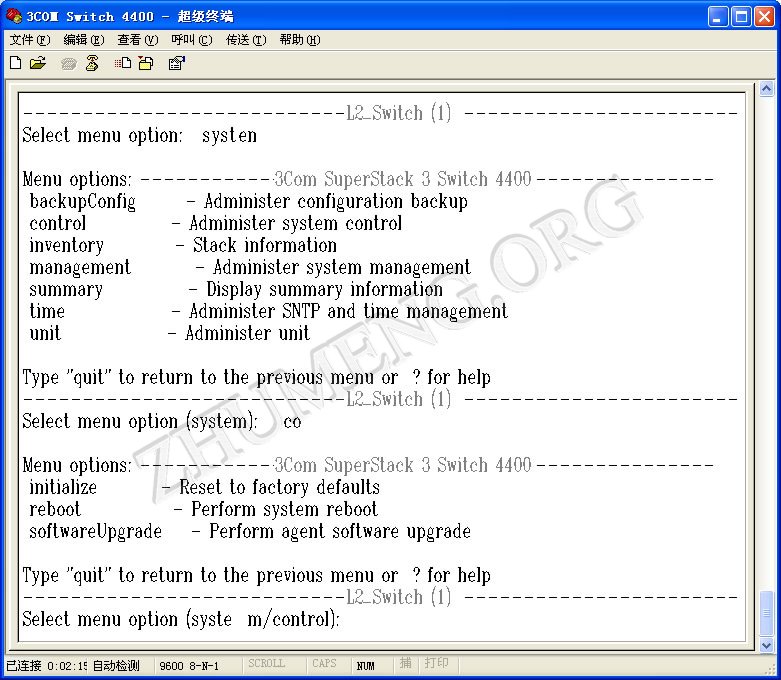This screenshot has height=680, width=781.
Task: Click the backupConfig menu option text
Action: click(x=82, y=202)
